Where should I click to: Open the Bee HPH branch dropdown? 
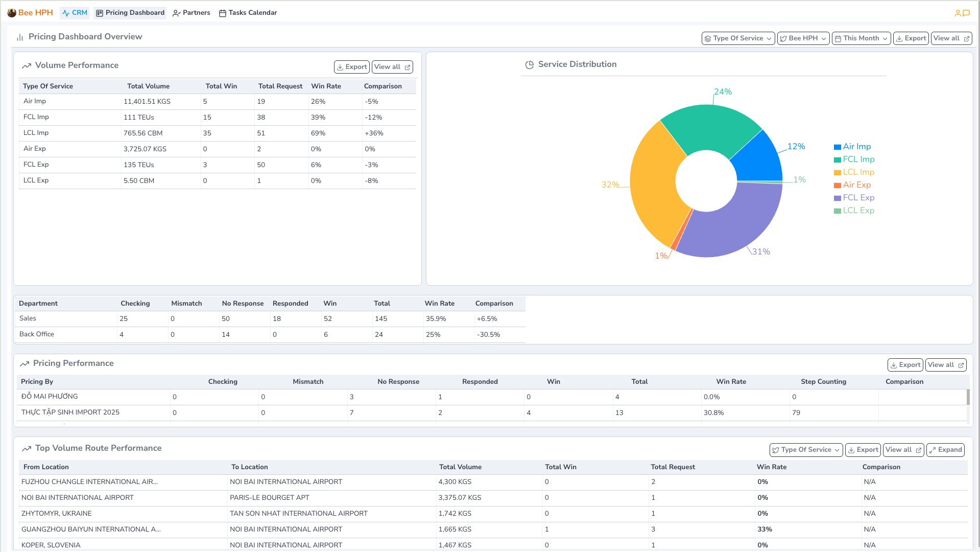803,38
